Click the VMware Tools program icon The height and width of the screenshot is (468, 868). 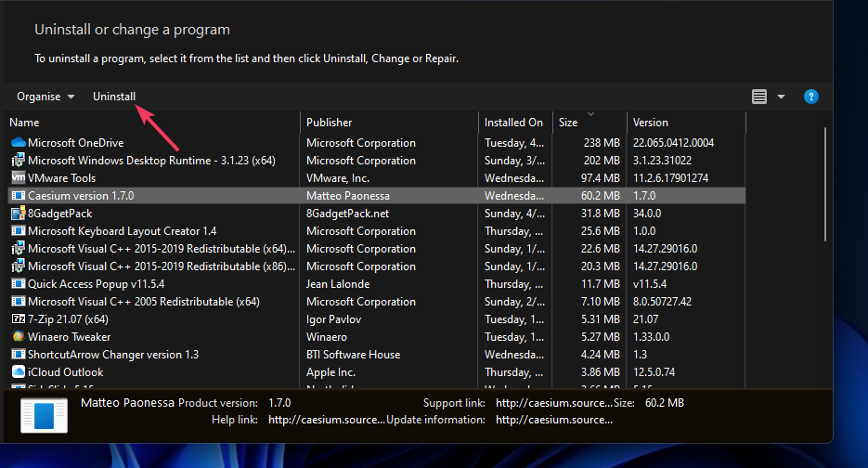(18, 178)
